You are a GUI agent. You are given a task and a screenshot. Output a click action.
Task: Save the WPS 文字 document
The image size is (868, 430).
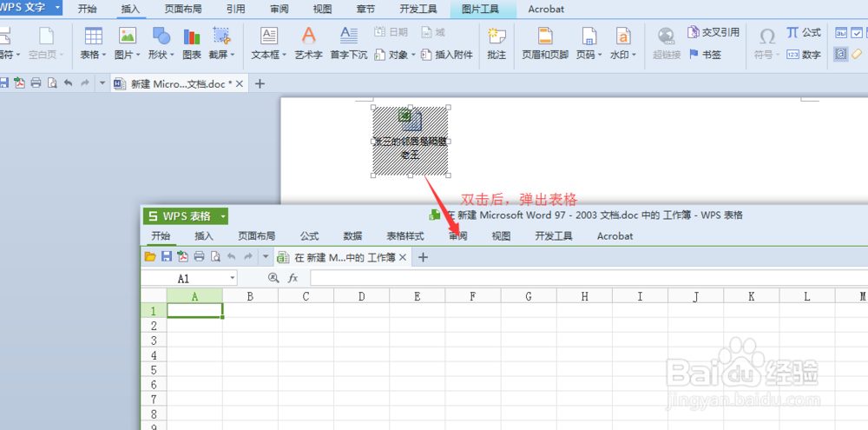3,83
